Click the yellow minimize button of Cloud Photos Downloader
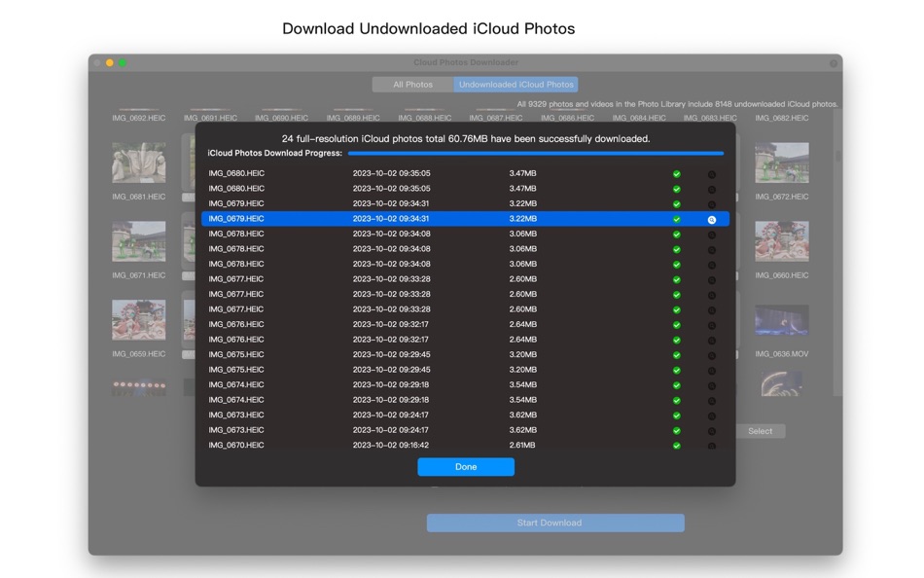 click(x=110, y=62)
